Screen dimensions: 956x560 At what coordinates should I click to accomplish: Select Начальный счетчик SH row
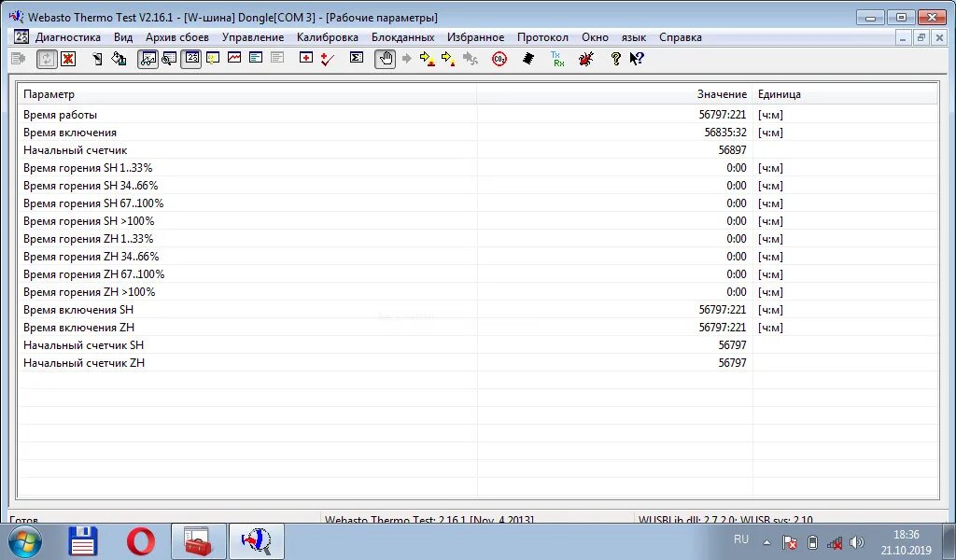(478, 345)
